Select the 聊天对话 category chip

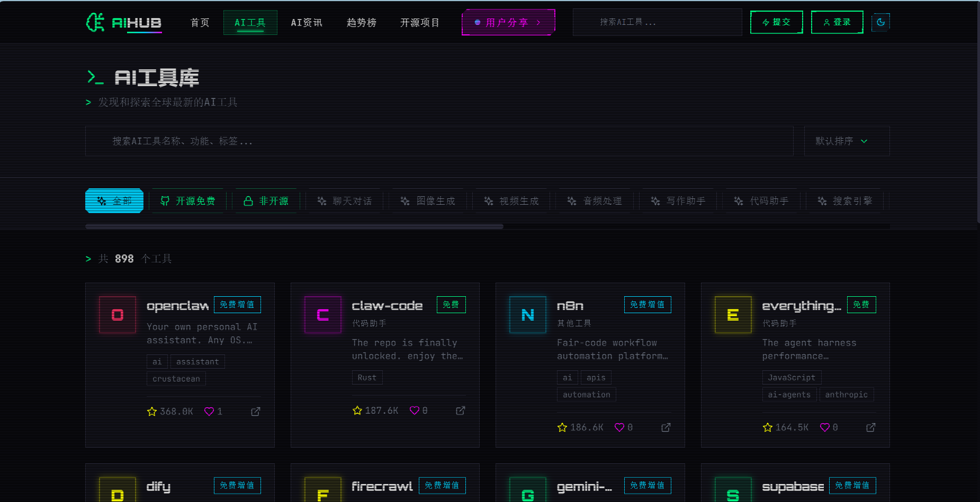tap(345, 201)
